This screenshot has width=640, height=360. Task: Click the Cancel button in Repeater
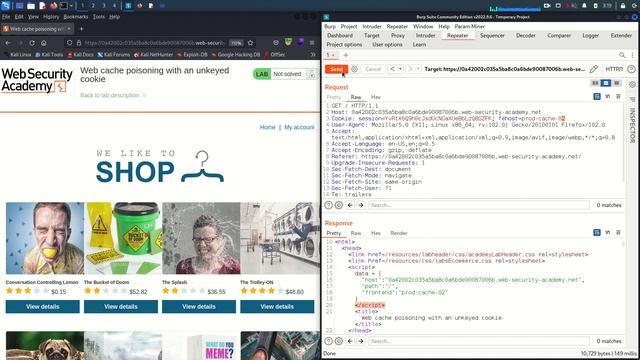click(373, 69)
